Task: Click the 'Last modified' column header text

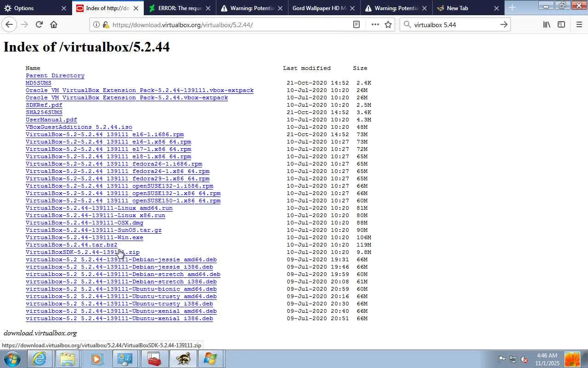Action: [307, 68]
